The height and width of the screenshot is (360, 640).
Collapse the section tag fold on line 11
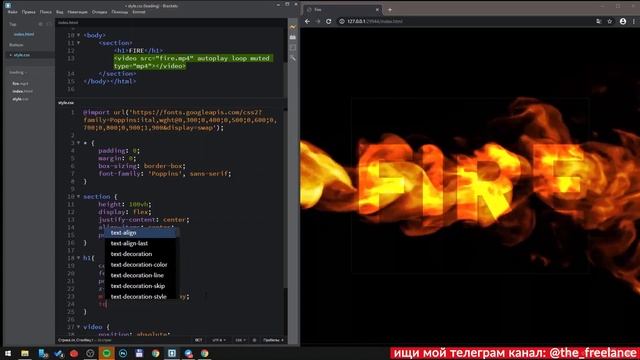(79, 43)
